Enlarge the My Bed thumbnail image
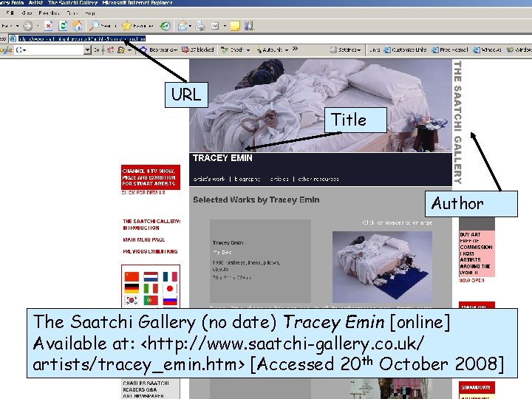 click(x=382, y=267)
